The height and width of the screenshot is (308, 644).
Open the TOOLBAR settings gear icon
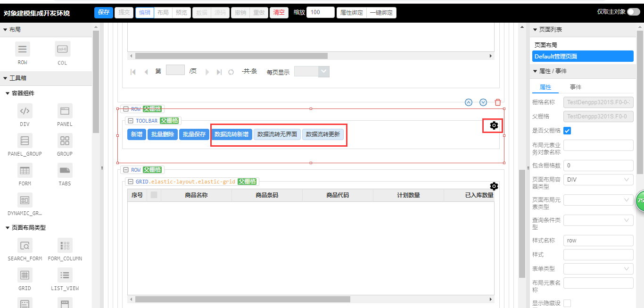point(494,125)
